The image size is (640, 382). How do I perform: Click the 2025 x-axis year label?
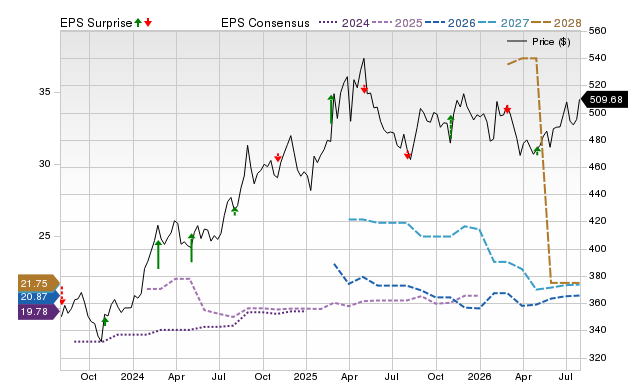click(x=306, y=376)
